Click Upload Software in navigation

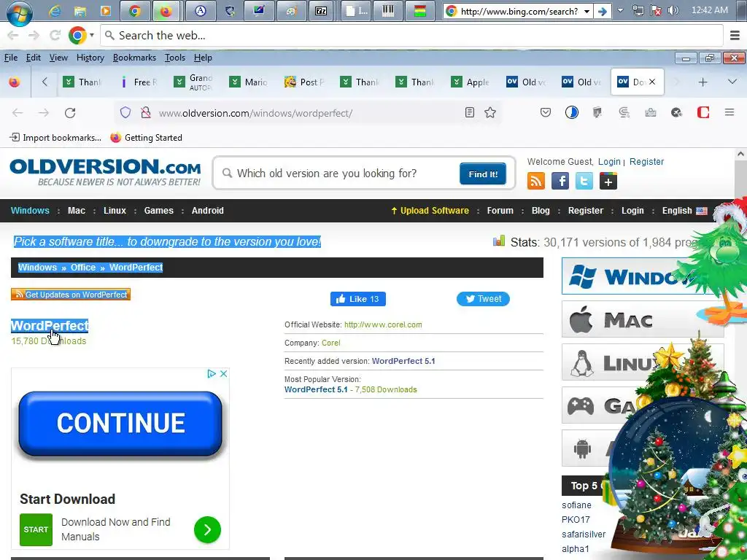430,211
